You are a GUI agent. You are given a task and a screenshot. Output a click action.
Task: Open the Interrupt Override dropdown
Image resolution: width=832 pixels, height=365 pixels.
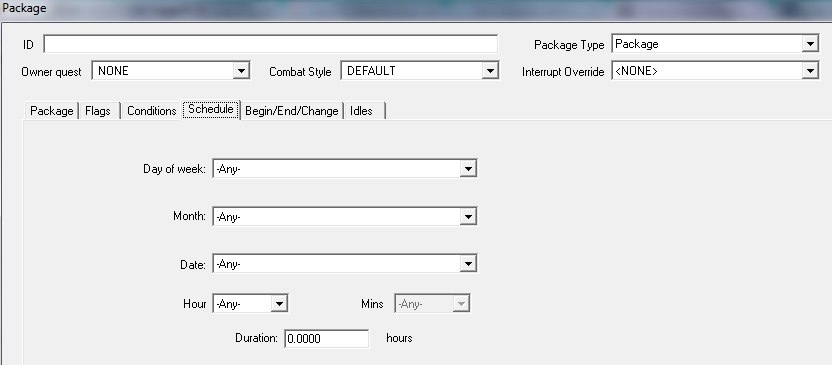pos(715,71)
